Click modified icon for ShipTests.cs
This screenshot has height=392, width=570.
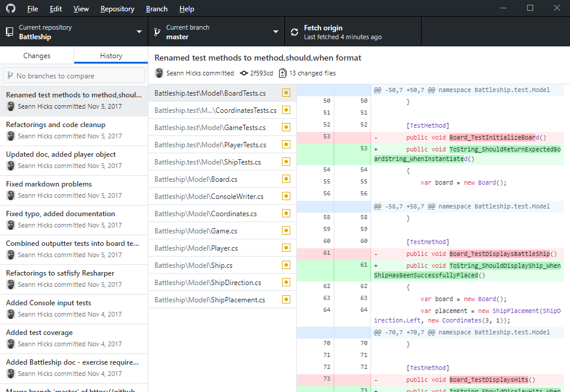(x=286, y=162)
